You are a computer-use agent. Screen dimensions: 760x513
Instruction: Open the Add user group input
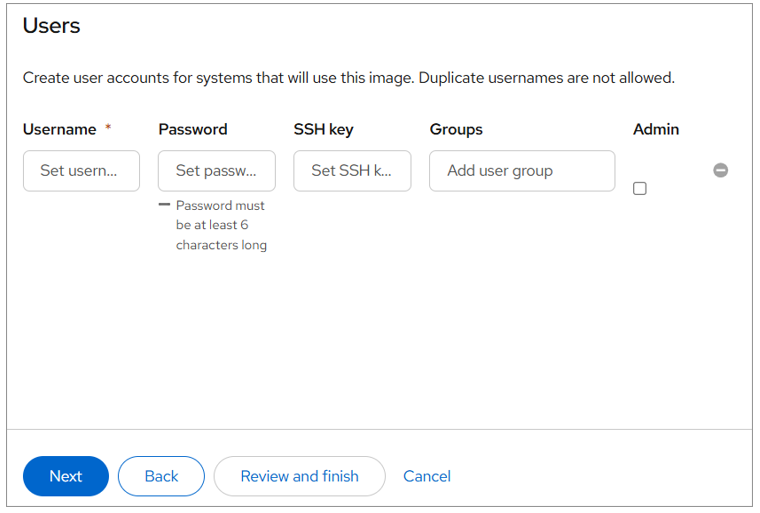point(521,171)
